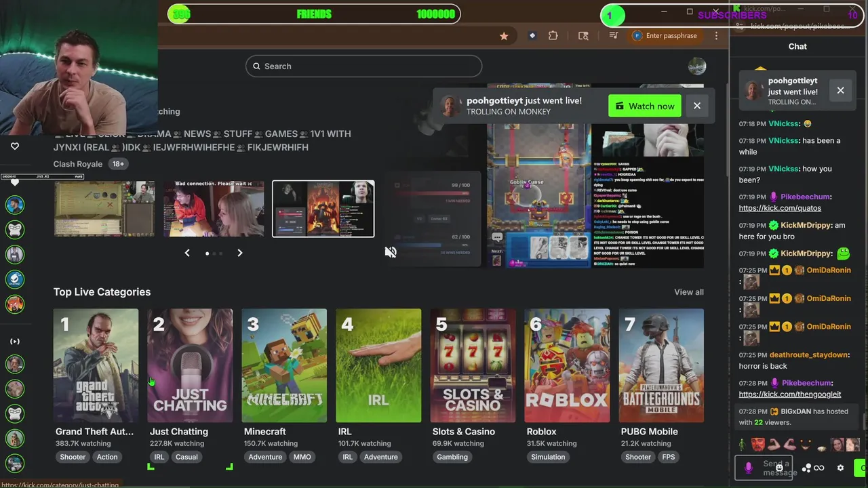Screen dimensions: 868x488
Task: Go to the next featured stream
Action: click(x=239, y=253)
